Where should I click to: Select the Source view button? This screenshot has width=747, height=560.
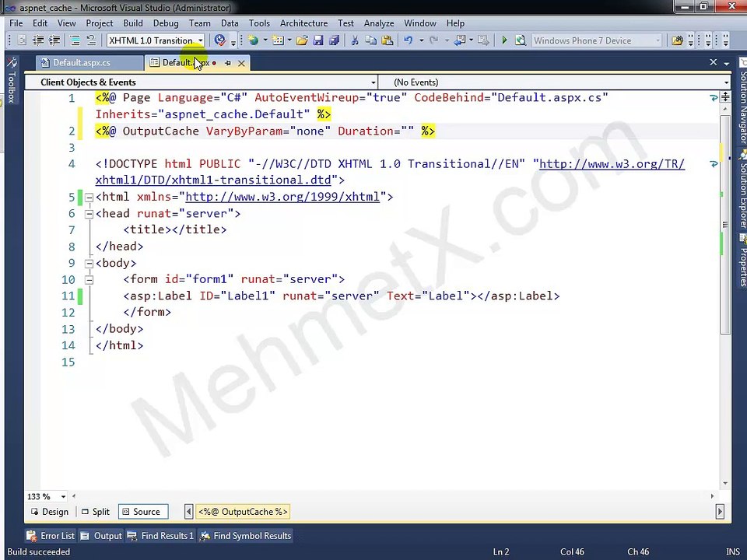tap(142, 512)
